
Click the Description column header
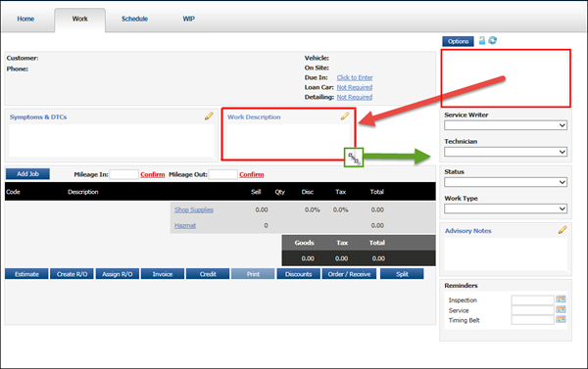point(83,192)
